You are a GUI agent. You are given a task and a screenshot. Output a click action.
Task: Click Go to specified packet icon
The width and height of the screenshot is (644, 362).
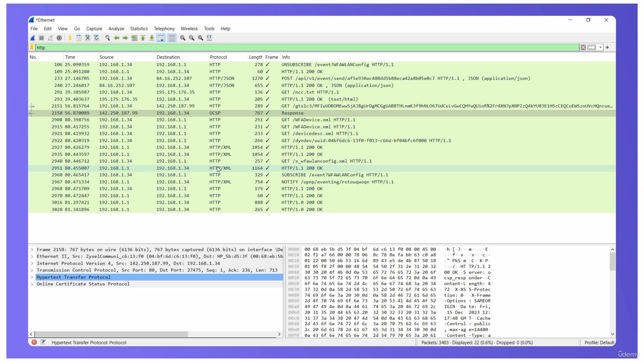pos(134,38)
